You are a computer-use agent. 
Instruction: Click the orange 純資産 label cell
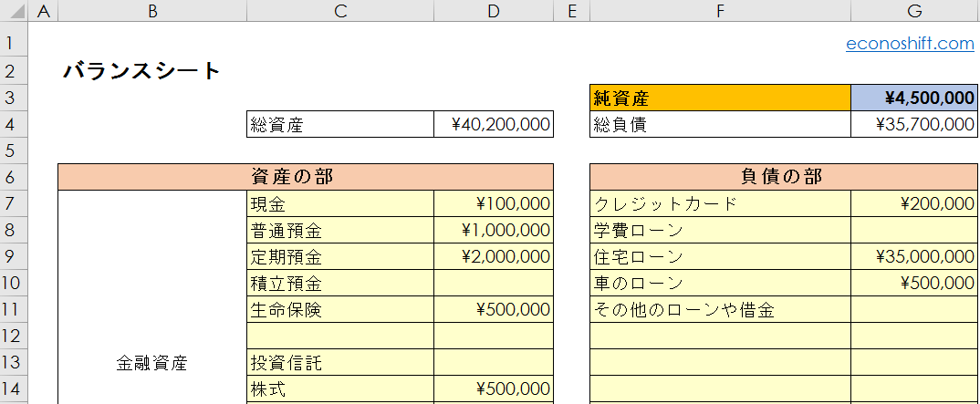pos(719,98)
